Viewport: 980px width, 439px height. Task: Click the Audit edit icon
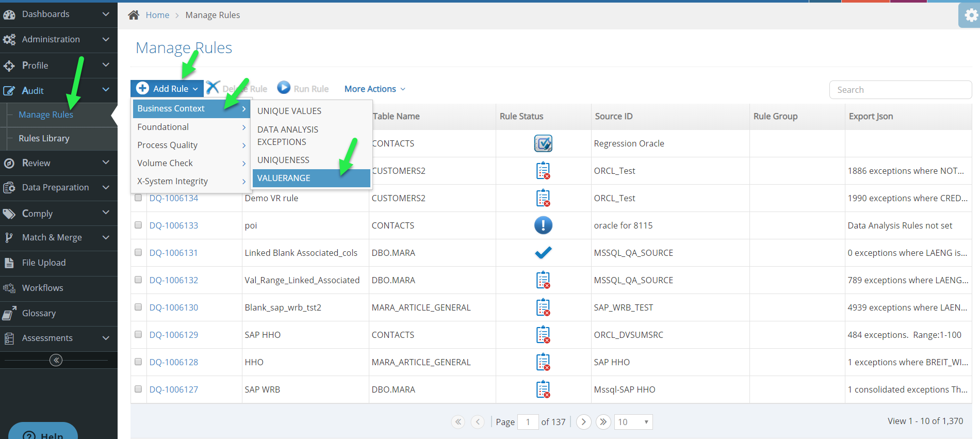[9, 91]
